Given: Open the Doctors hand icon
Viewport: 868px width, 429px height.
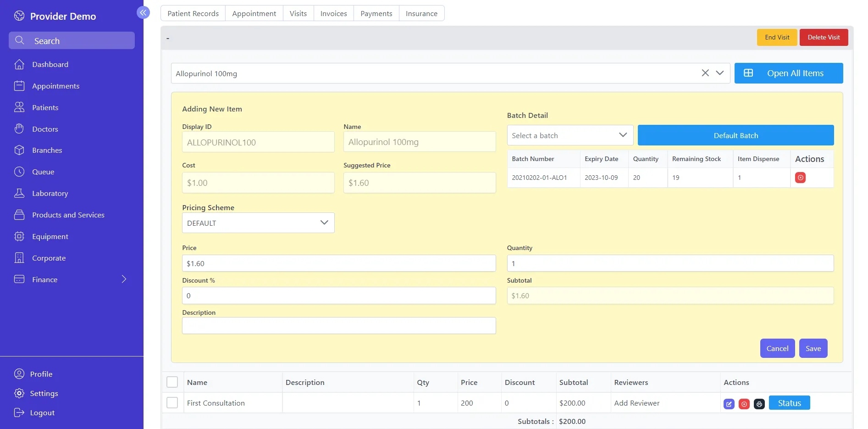Looking at the screenshot, I should pyautogui.click(x=19, y=129).
